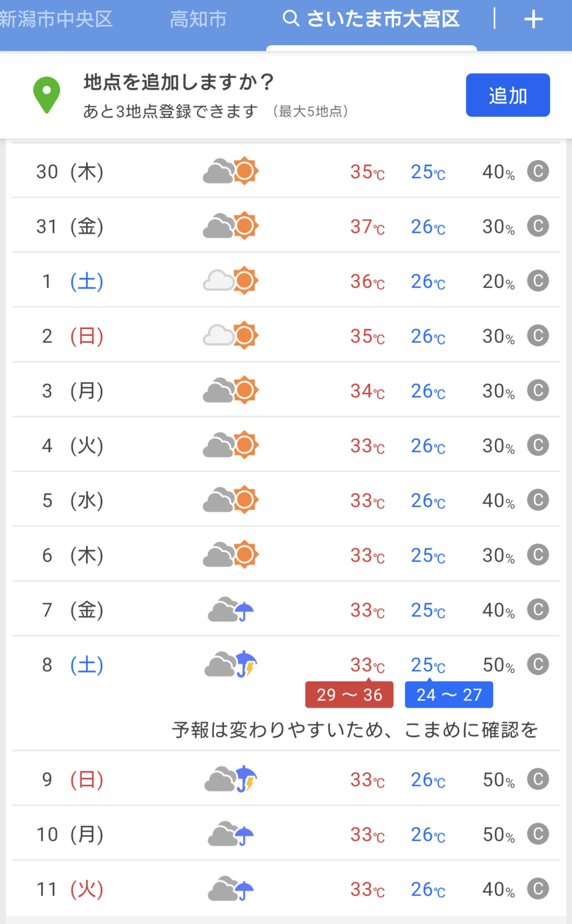Open the forecast row for 5 (水)
Viewport: 572px width, 924px height.
[x=286, y=500]
